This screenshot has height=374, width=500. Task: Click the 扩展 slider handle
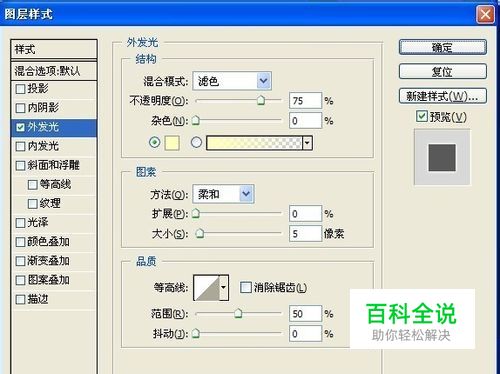coord(196,213)
